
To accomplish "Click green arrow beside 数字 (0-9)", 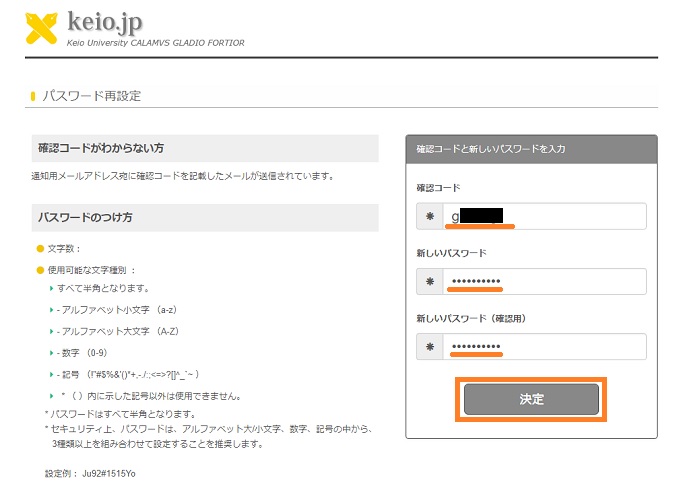I will tap(51, 352).
